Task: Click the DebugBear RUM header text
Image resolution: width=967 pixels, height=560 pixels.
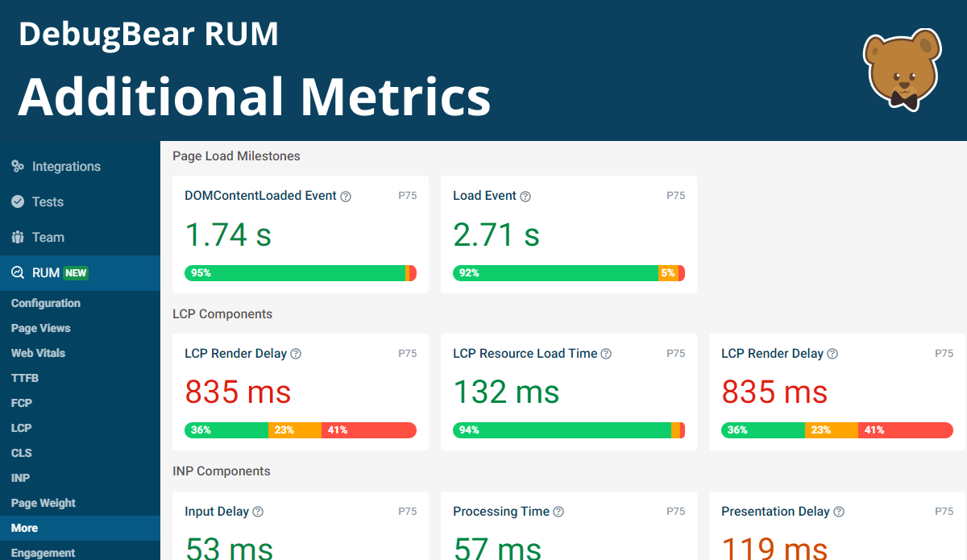Action: [148, 35]
